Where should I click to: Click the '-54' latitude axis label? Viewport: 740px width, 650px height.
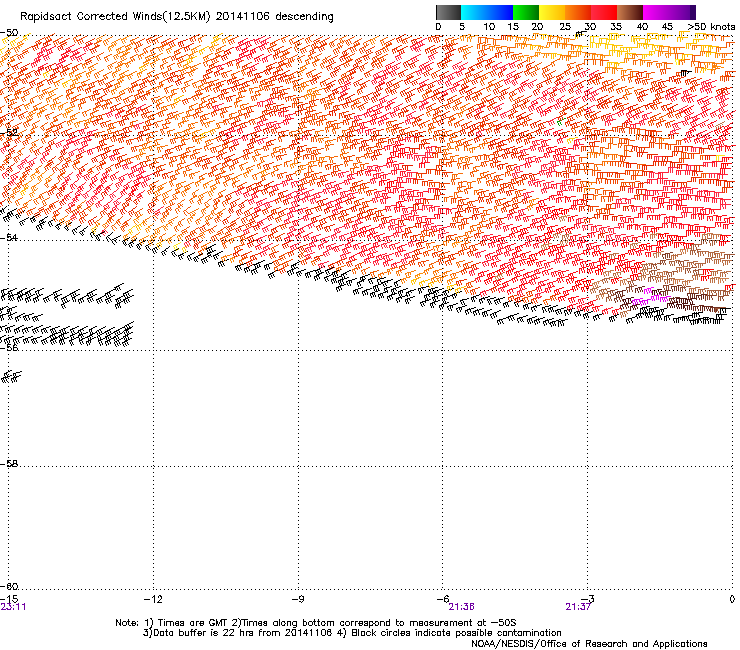9,237
